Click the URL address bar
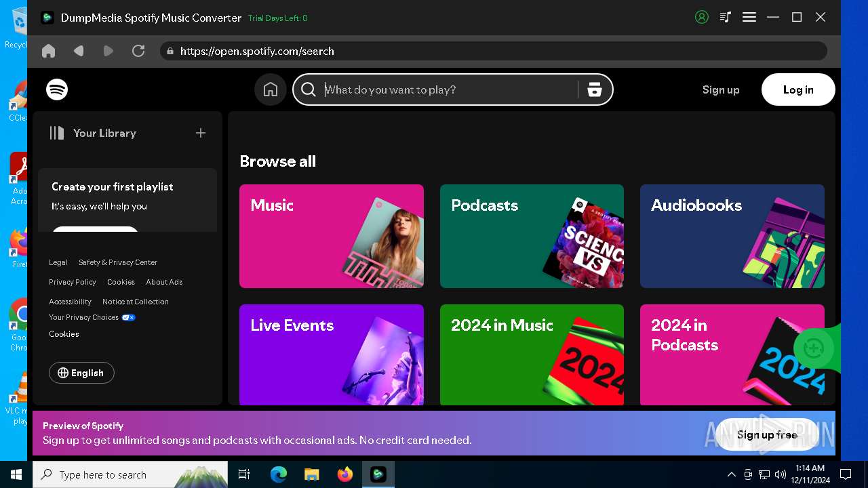The image size is (868, 488). [x=494, y=51]
